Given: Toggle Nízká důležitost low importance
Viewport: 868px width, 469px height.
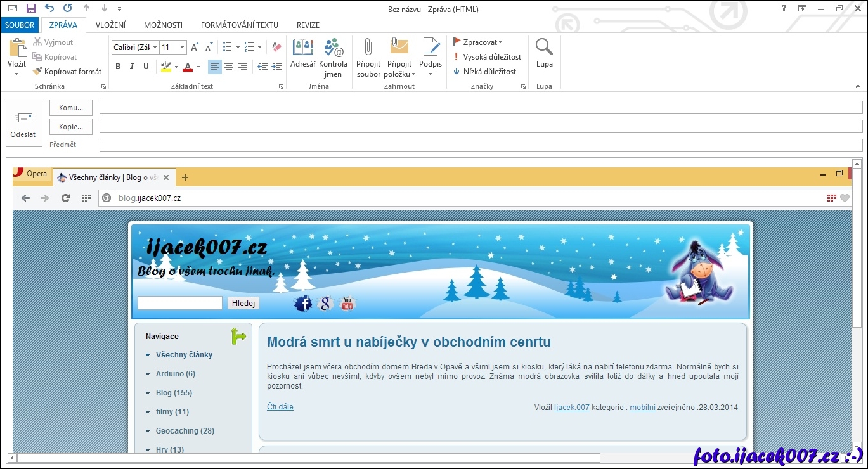Looking at the screenshot, I should [x=484, y=72].
